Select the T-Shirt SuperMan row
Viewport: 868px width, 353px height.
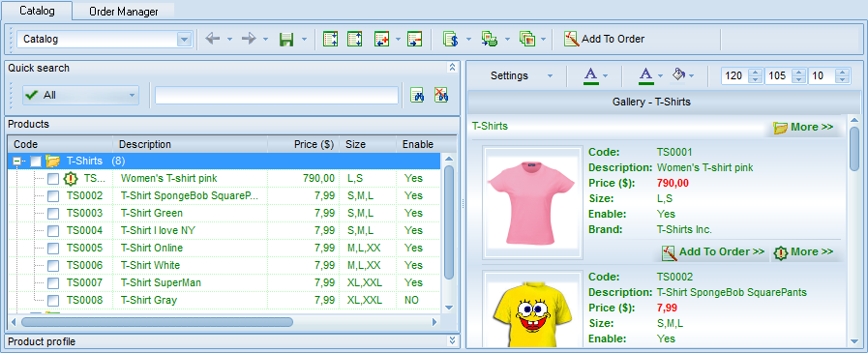click(x=224, y=282)
